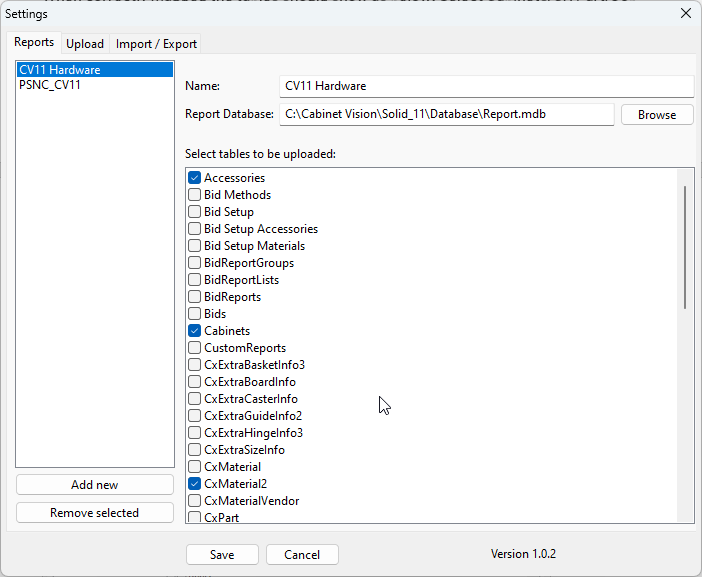Switch to the Upload tab
The image size is (702, 577).
(x=85, y=44)
